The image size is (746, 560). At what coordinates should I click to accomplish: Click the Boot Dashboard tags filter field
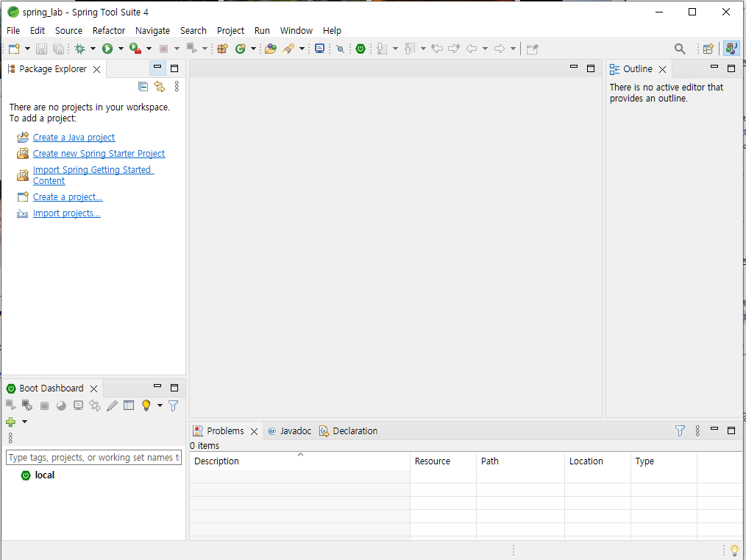[93, 457]
